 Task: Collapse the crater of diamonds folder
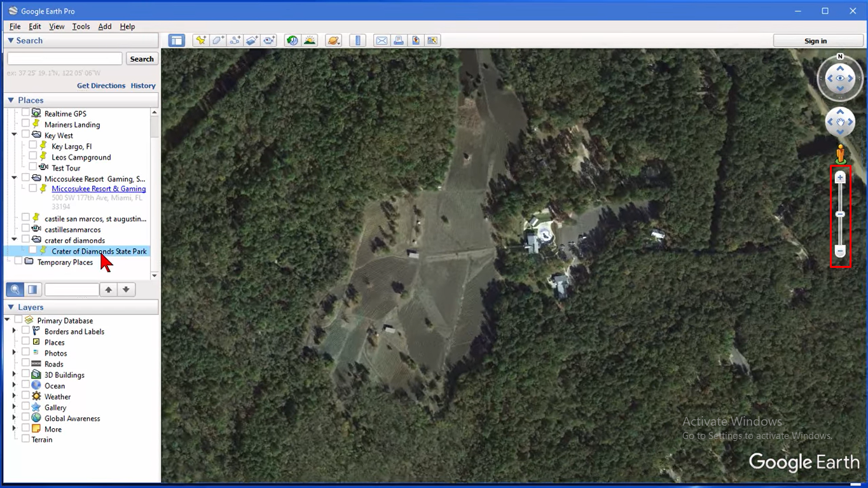14,240
